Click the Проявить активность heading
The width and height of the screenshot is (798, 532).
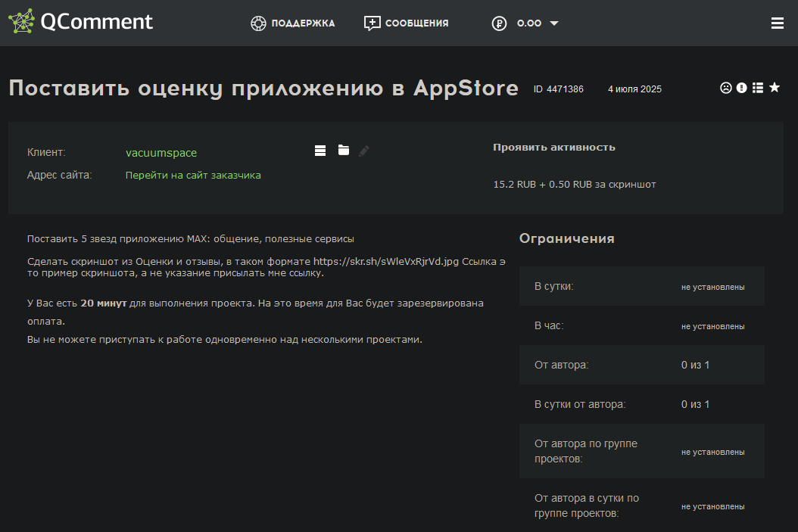pyautogui.click(x=553, y=148)
